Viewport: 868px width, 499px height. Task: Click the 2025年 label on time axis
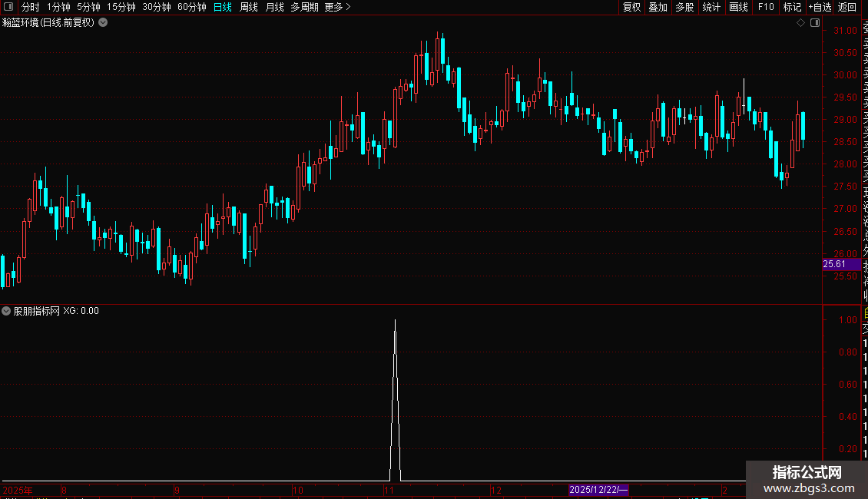pos(18,490)
